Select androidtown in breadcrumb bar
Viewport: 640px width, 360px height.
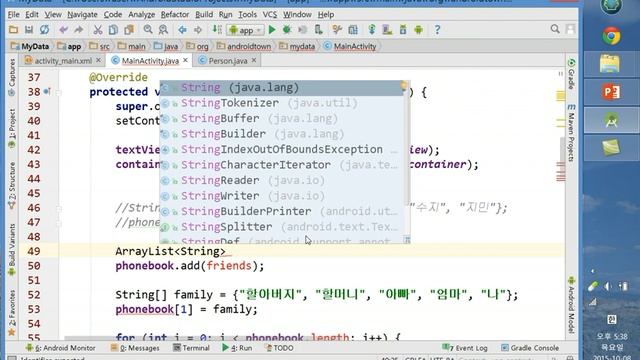[x=244, y=46]
